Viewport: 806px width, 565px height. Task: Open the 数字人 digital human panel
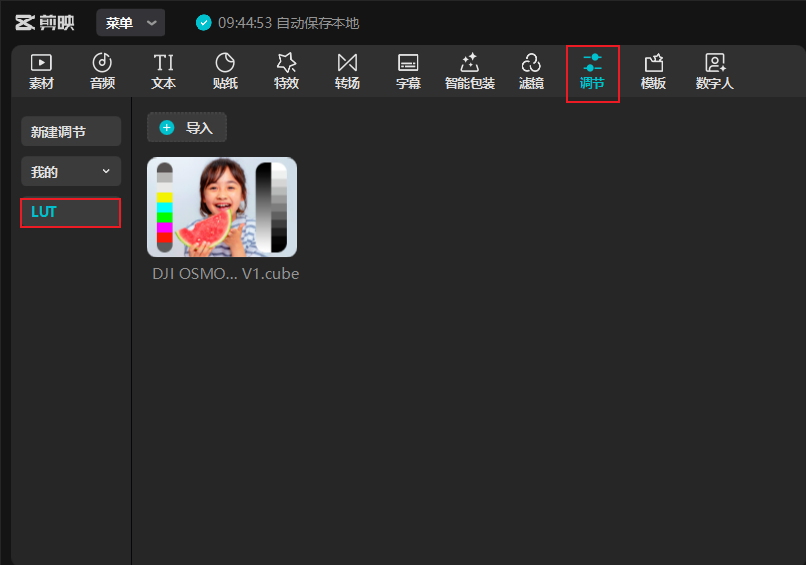(714, 72)
